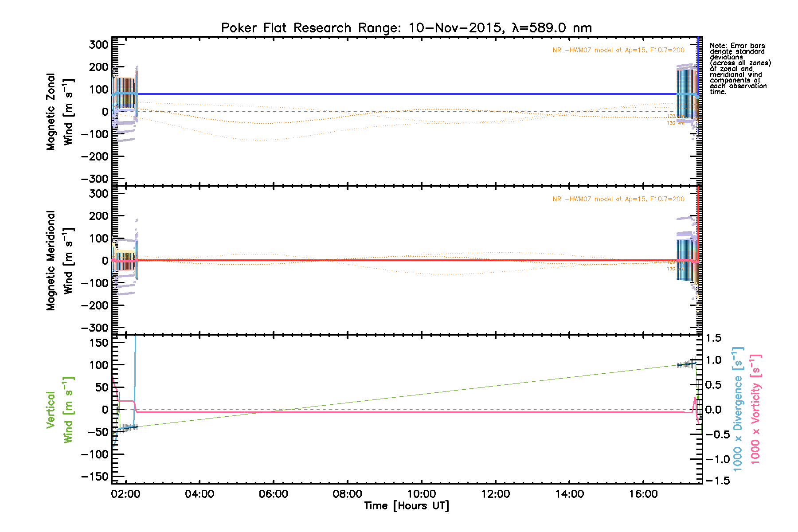The width and height of the screenshot is (798, 532).
Task: Click the 300 tick of the zonal wind axis
Action: pos(98,44)
